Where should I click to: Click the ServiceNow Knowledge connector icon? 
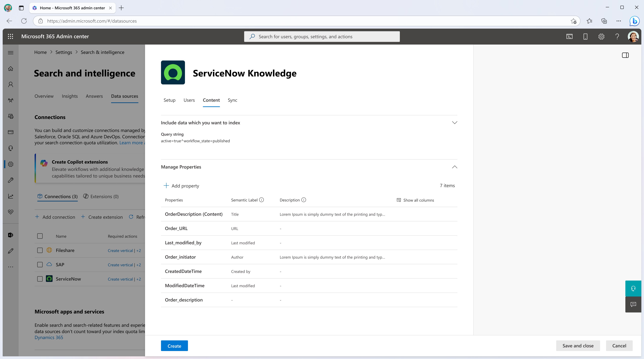click(173, 72)
